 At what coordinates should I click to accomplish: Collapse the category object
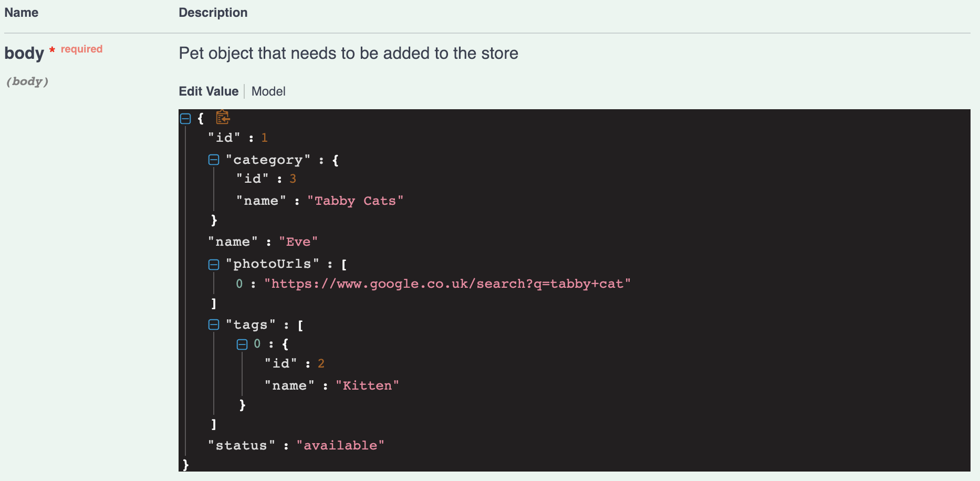point(213,160)
